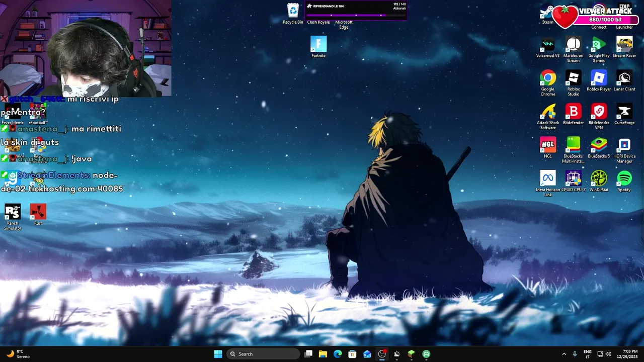
Task: Open Google Play Games shortcut
Action: coord(599,49)
